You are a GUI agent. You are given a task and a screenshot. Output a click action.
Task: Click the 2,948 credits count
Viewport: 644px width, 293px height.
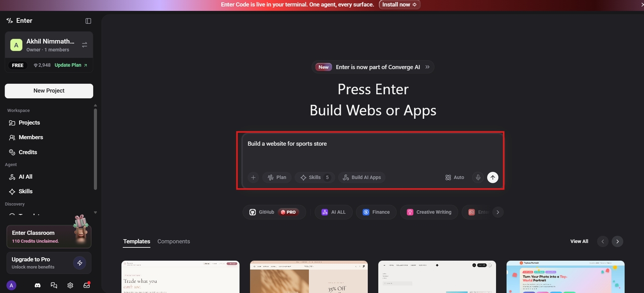(42, 65)
